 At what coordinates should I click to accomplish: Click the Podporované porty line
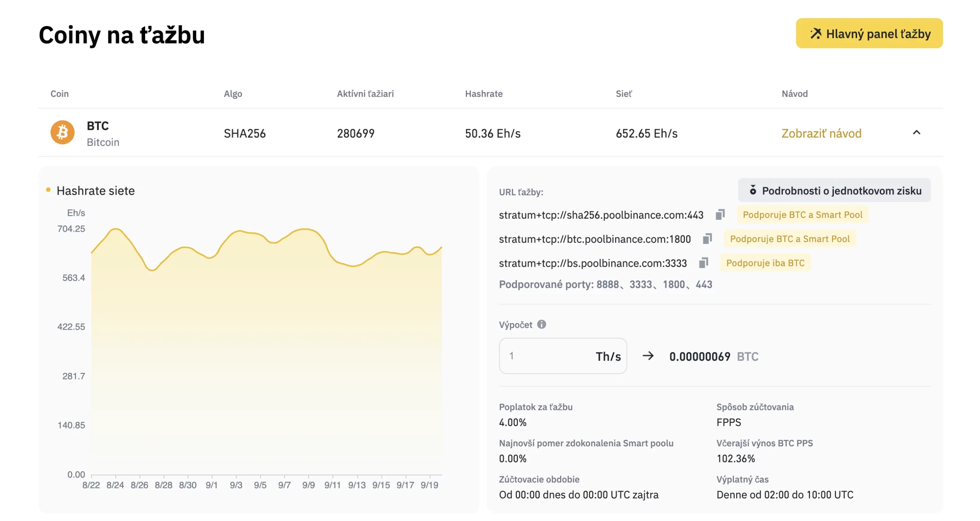[x=605, y=284]
